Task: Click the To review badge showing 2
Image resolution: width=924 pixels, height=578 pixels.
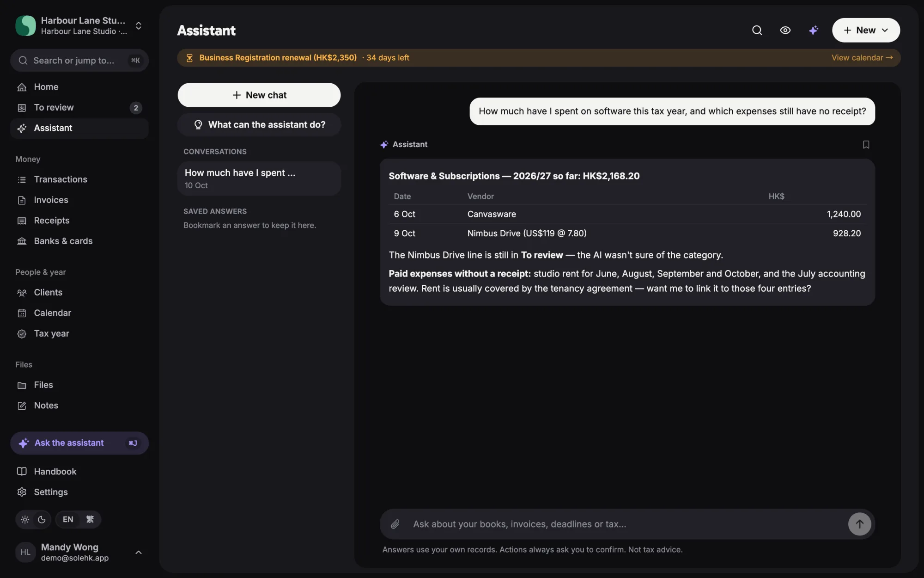Action: [135, 108]
